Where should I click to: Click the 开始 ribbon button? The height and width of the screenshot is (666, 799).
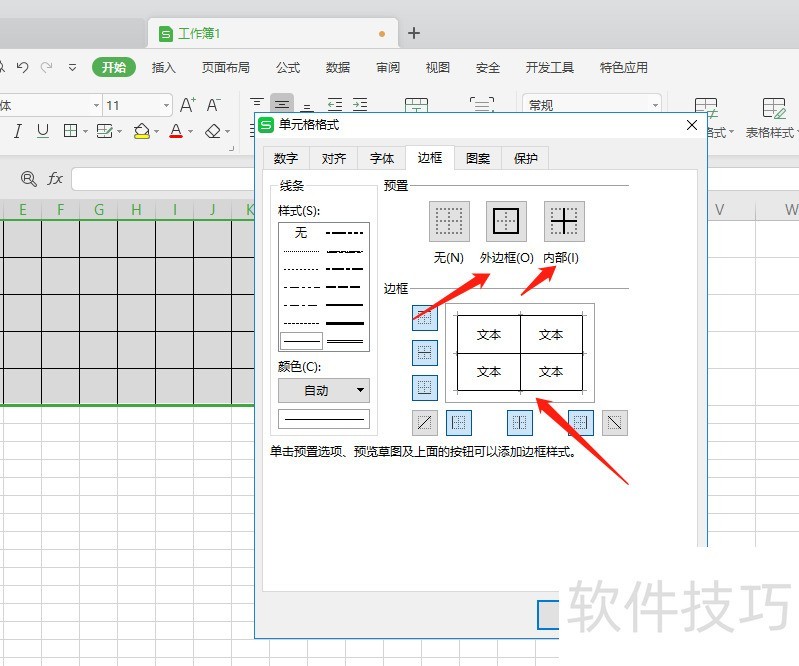[x=114, y=68]
